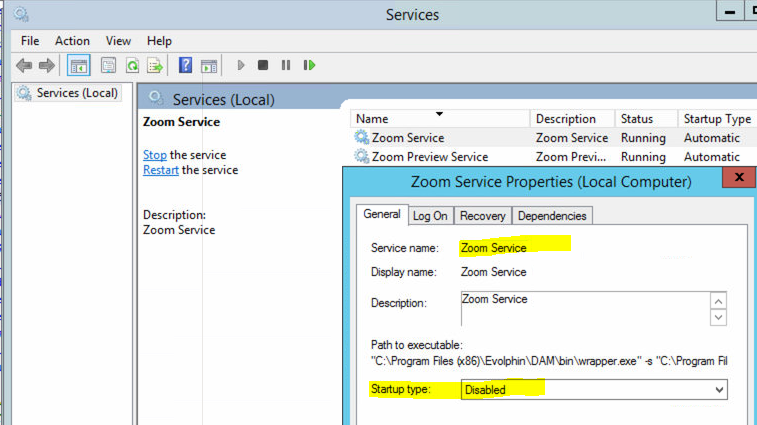757x425 pixels.
Task: Click the Services app icon in title bar
Action: click(21, 14)
